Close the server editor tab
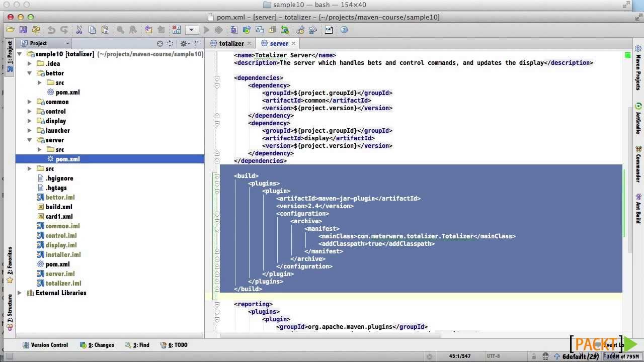644x362 pixels. [x=293, y=43]
